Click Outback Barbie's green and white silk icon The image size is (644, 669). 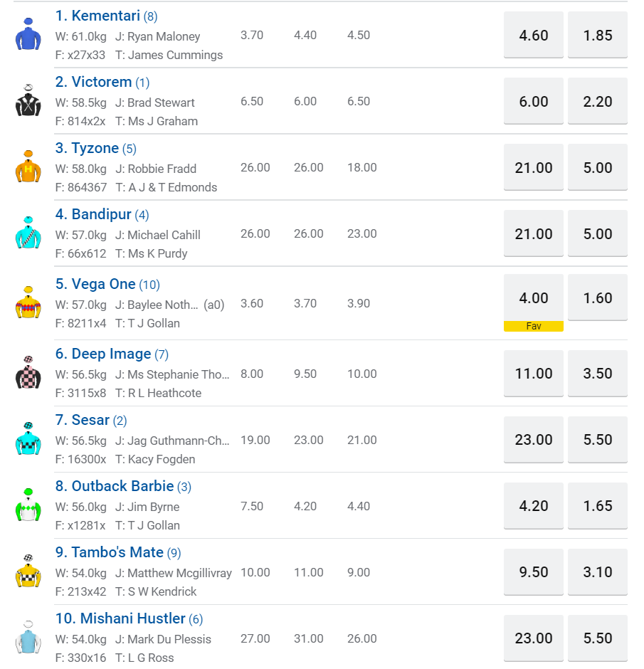point(28,506)
